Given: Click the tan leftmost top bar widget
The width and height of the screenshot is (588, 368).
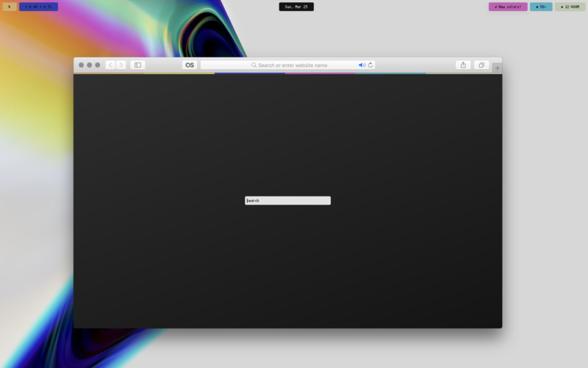Looking at the screenshot, I should coord(10,7).
